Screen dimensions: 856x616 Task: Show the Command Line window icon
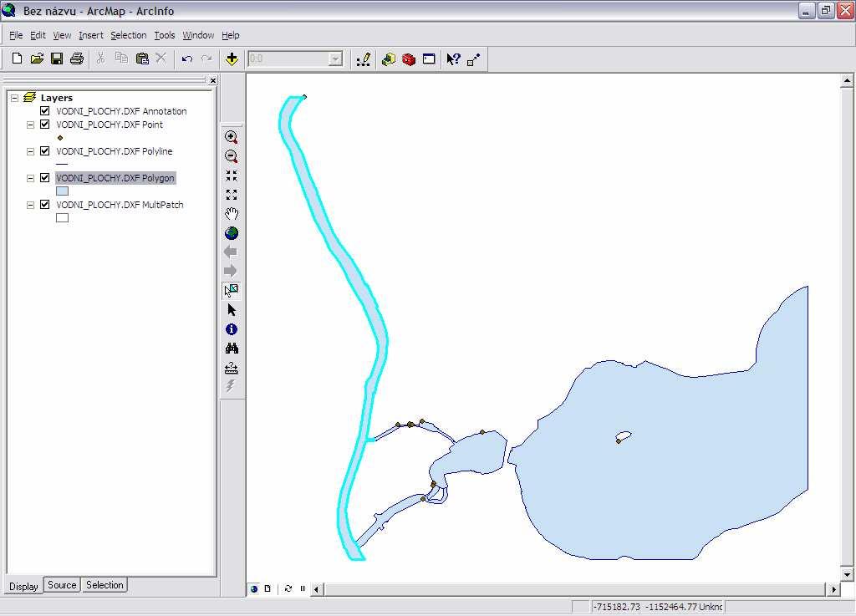tap(429, 59)
